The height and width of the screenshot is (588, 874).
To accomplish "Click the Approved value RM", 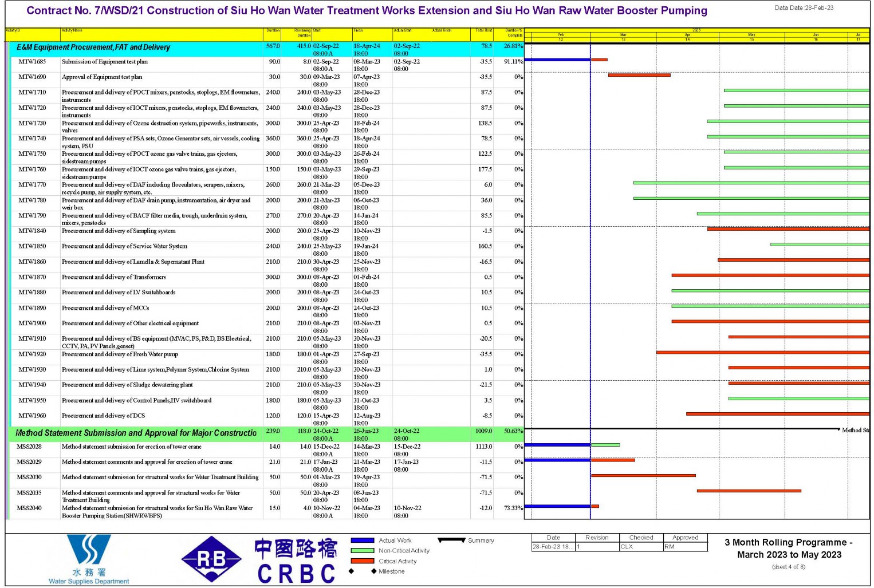I will click(x=670, y=547).
